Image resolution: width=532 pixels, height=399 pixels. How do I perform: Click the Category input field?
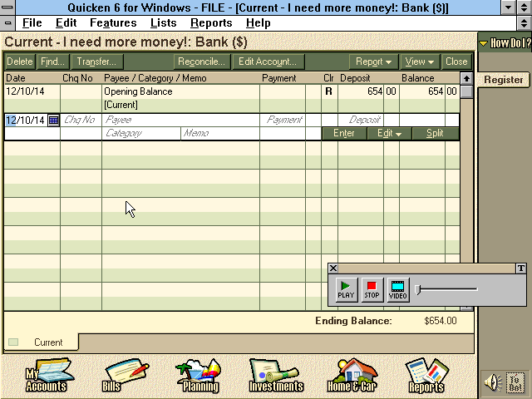[x=141, y=133]
